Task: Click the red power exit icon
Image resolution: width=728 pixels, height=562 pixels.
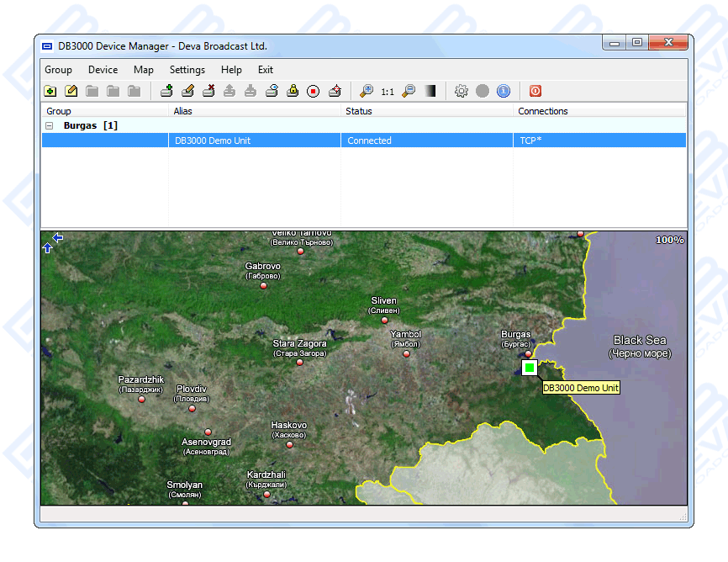Action: [x=535, y=91]
